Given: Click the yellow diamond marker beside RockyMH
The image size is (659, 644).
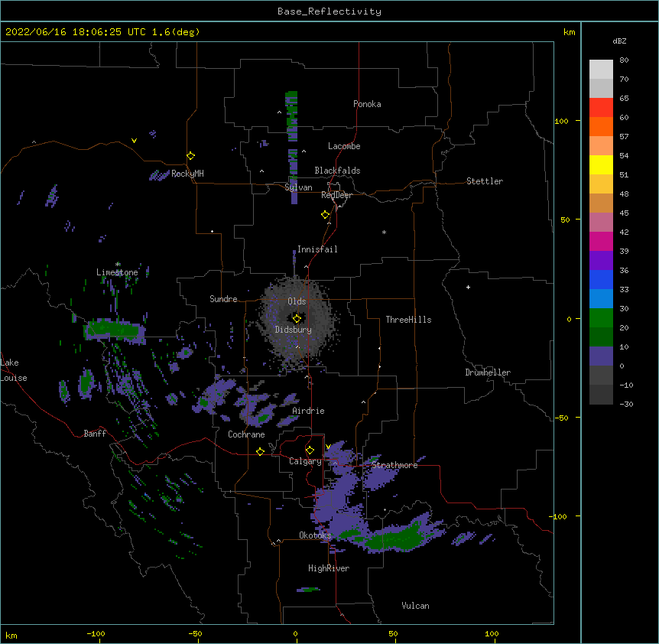Looking at the screenshot, I should (x=191, y=156).
